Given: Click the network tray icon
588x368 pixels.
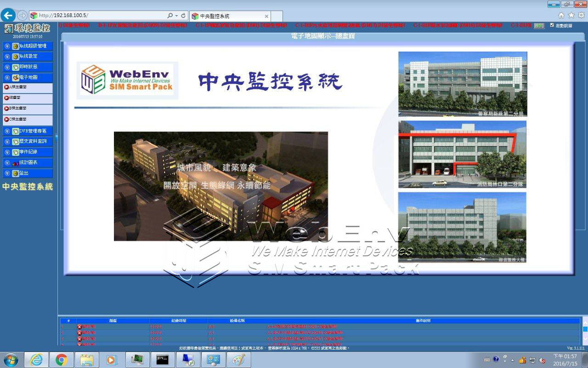Looking at the screenshot, I should click(532, 360).
